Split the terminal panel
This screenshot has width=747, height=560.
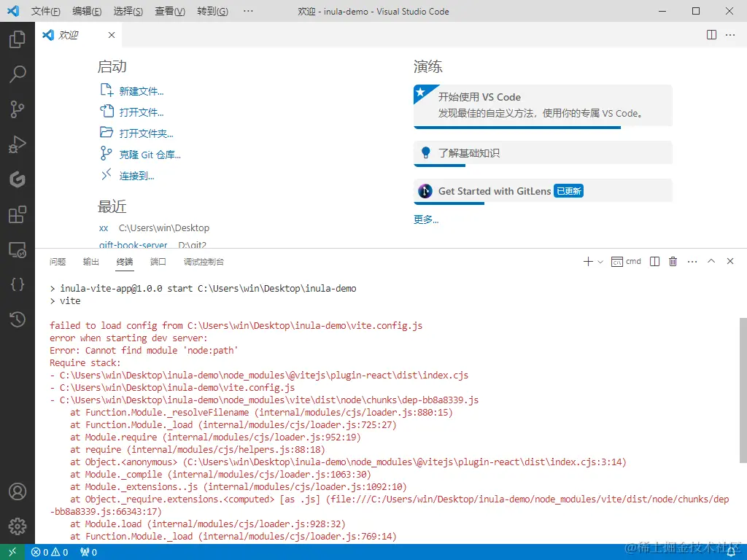(x=654, y=262)
